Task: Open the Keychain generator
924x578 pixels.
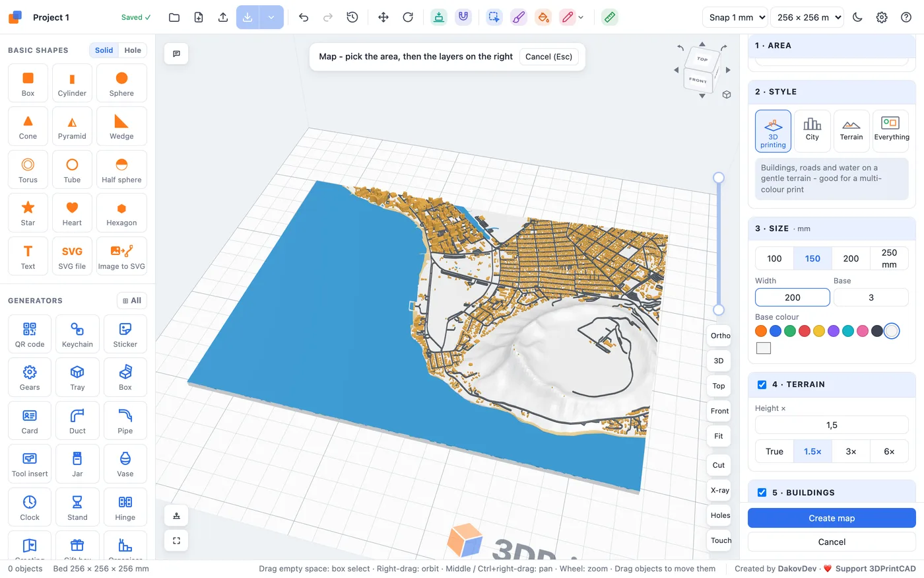Action: pos(77,335)
